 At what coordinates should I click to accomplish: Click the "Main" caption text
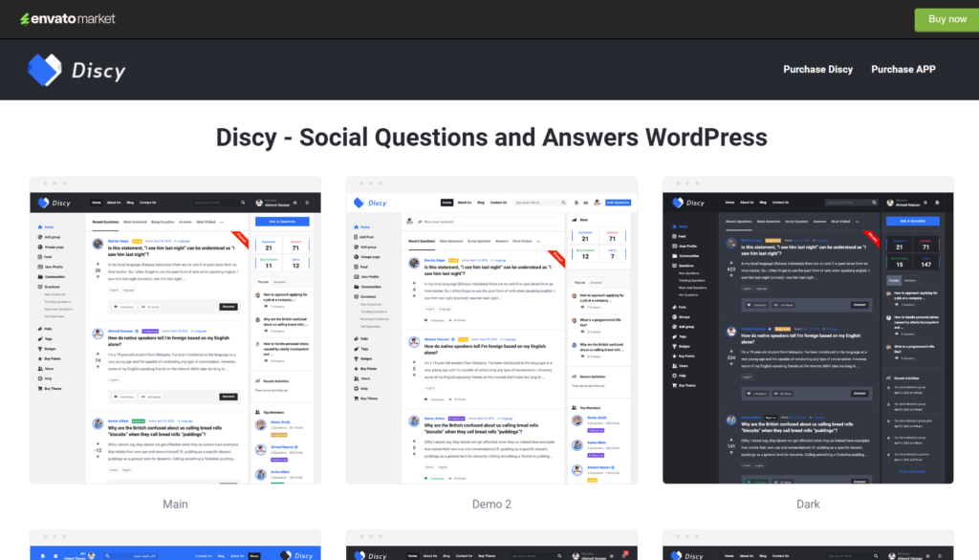pyautogui.click(x=176, y=504)
